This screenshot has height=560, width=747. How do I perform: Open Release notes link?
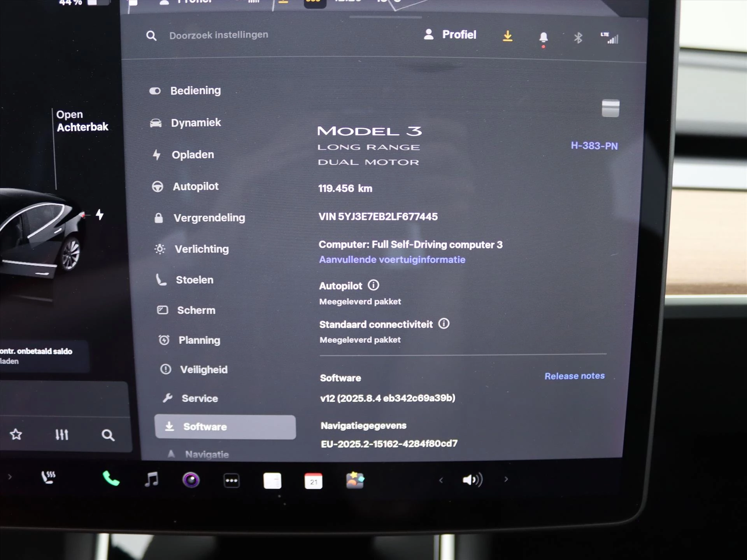pyautogui.click(x=575, y=376)
